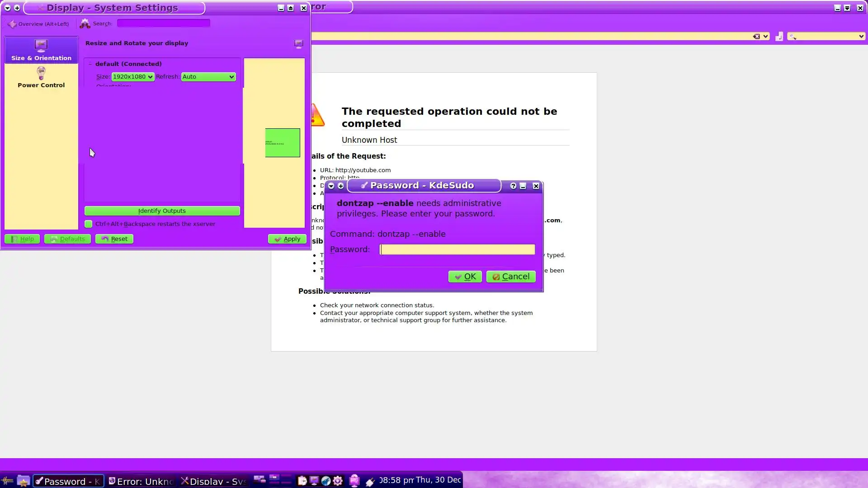Open the Refresh rate dropdown
This screenshot has height=488, width=868.
click(x=208, y=77)
